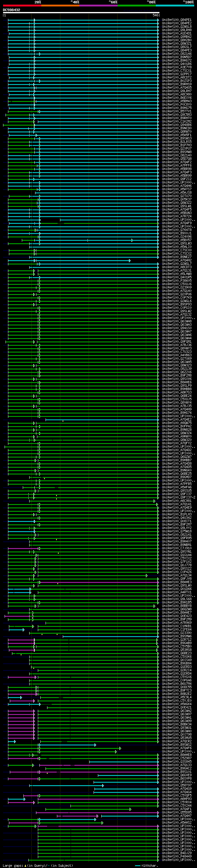Click label UniRef100_C1MKB1
Image resolution: width=197 pixels, height=868 pixels.
[177, 626]
